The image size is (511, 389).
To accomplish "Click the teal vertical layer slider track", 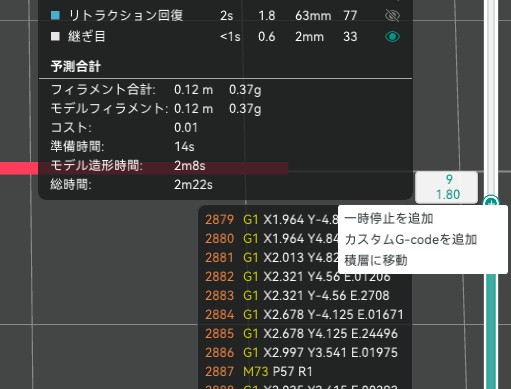I will coord(491,330).
